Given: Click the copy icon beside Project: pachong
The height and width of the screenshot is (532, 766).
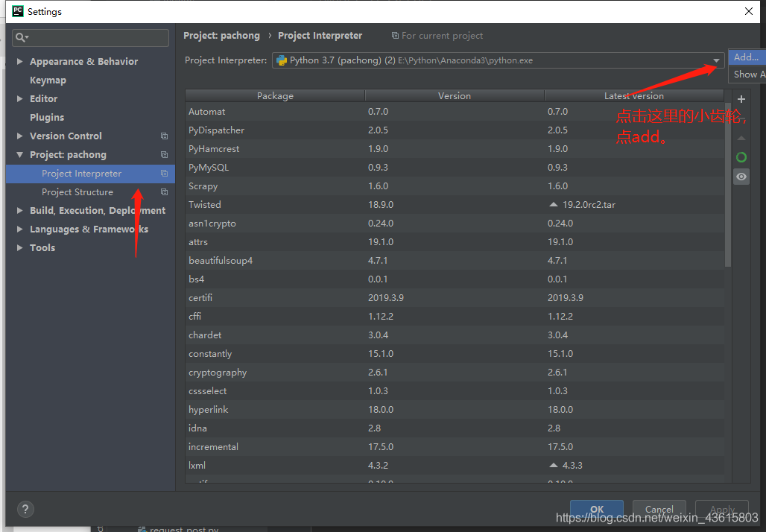Looking at the screenshot, I should tap(164, 155).
